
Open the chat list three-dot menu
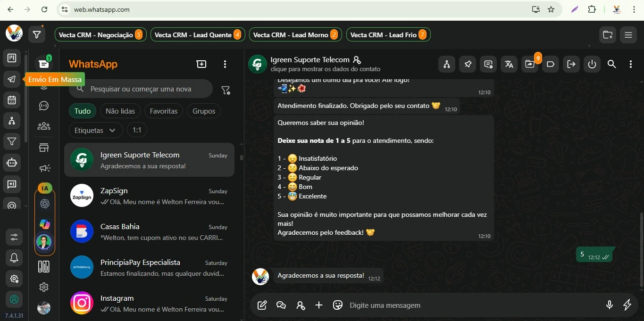click(x=225, y=64)
